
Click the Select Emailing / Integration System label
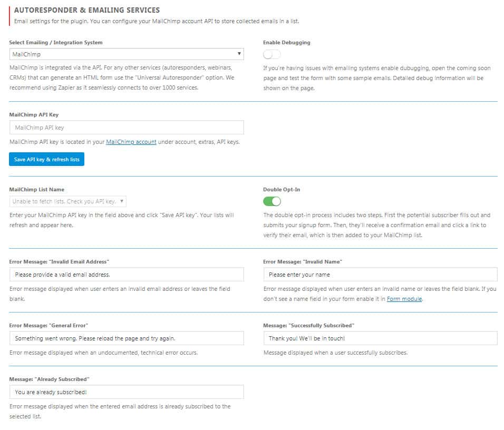[x=56, y=43]
